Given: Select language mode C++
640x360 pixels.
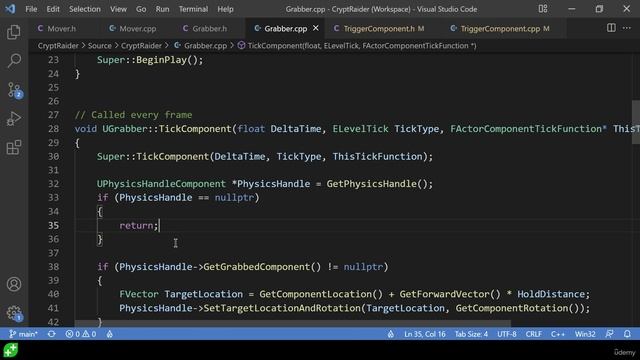Looking at the screenshot, I should pyautogui.click(x=558, y=334).
